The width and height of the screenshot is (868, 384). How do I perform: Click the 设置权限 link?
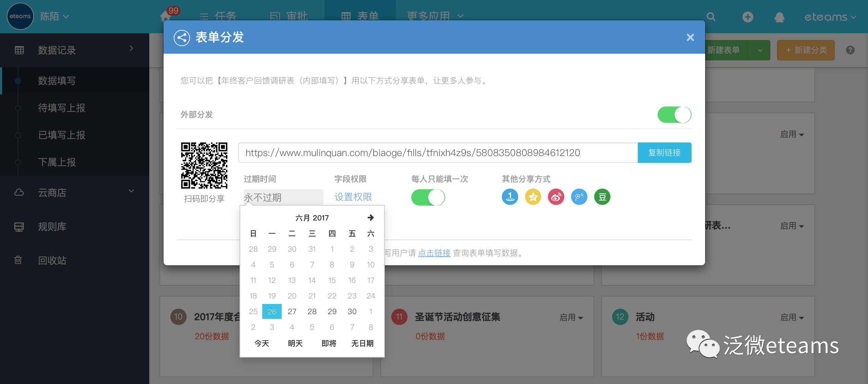(353, 197)
